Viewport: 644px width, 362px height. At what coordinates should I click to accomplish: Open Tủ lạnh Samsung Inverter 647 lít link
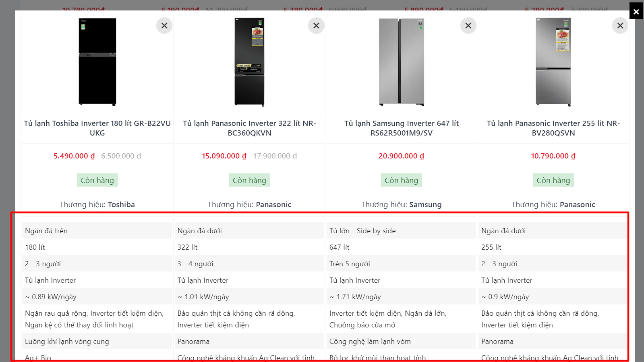pyautogui.click(x=402, y=128)
